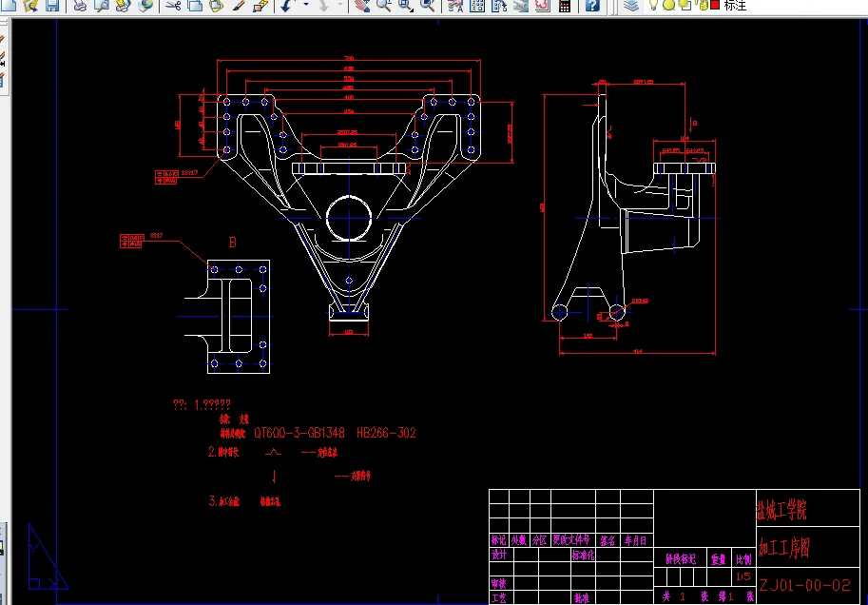Click the 年月日 title block cell
Screen dimensions: 868x605
point(635,540)
